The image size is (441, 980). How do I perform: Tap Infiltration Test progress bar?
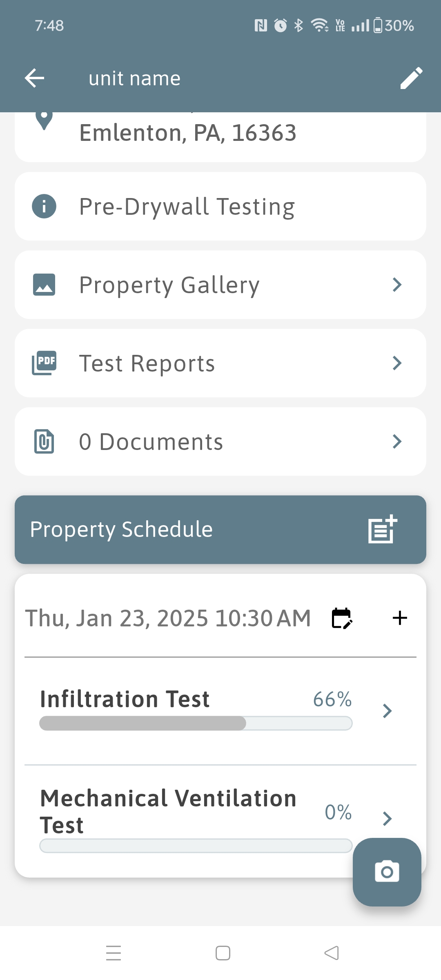[x=196, y=723]
